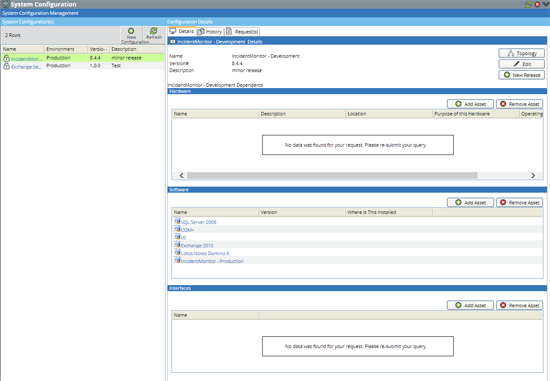Image resolution: width=550 pixels, height=381 pixels.
Task: Sort by Purpose of this Hardware column
Action: [476, 114]
